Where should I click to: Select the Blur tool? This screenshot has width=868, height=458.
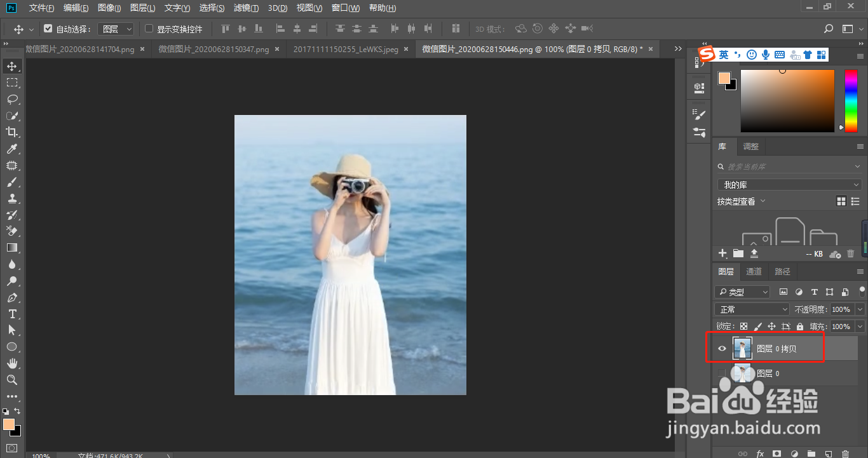[12, 264]
